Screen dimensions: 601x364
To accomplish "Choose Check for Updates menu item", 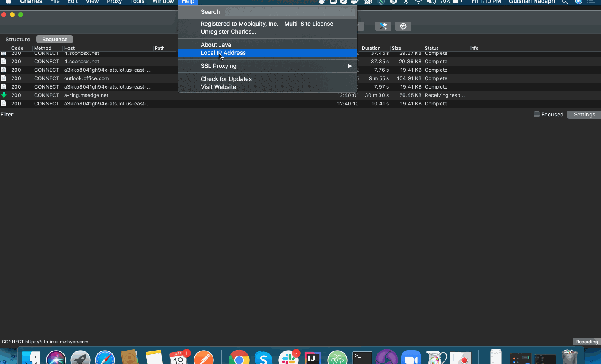I will pyautogui.click(x=267, y=79).
